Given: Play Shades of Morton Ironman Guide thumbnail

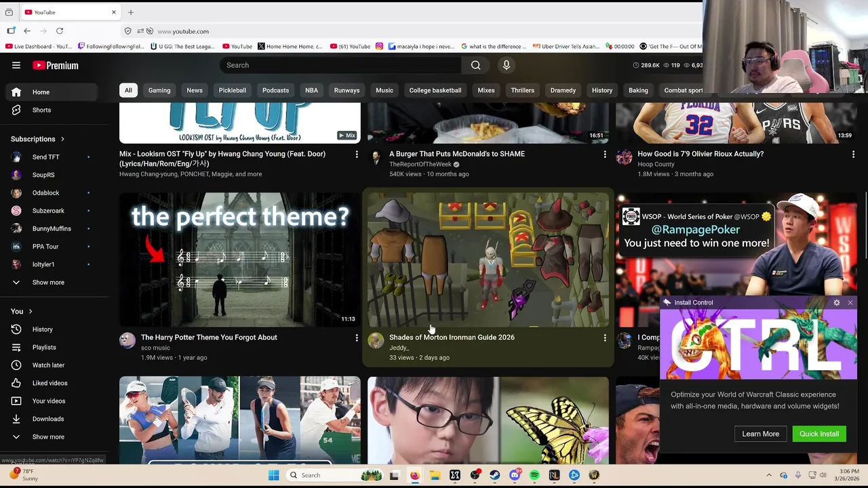Looking at the screenshot, I should pos(488,260).
